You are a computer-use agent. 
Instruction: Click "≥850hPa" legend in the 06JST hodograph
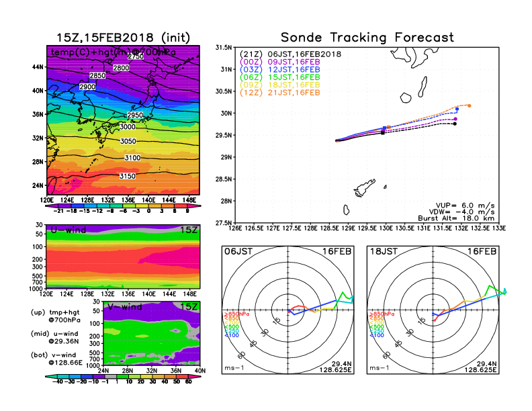236,314
